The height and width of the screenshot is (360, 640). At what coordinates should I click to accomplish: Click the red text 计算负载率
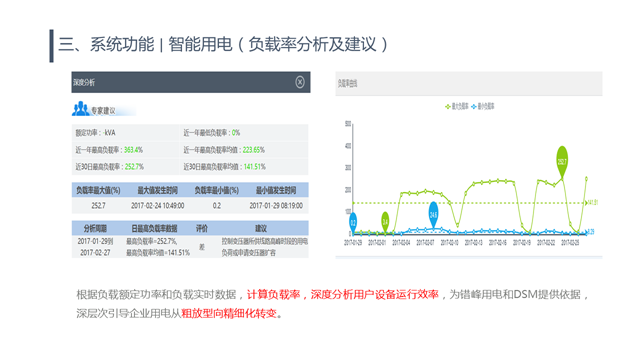(x=273, y=294)
